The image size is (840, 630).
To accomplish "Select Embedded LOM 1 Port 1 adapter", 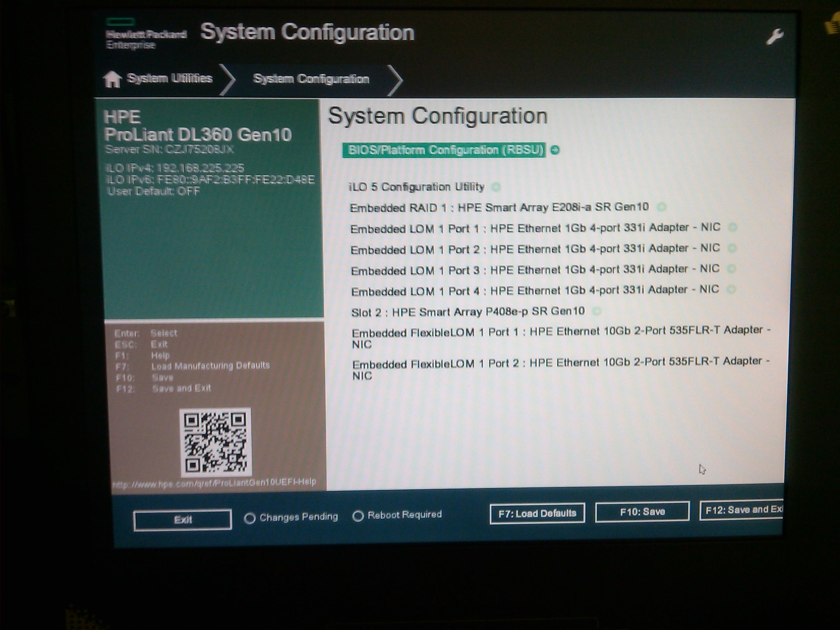I will (535, 228).
